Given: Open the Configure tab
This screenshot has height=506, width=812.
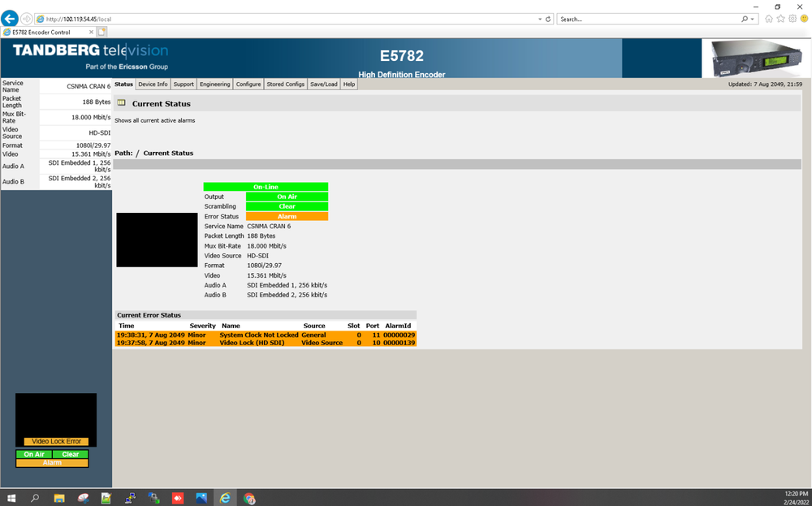Looking at the screenshot, I should pyautogui.click(x=248, y=84).
